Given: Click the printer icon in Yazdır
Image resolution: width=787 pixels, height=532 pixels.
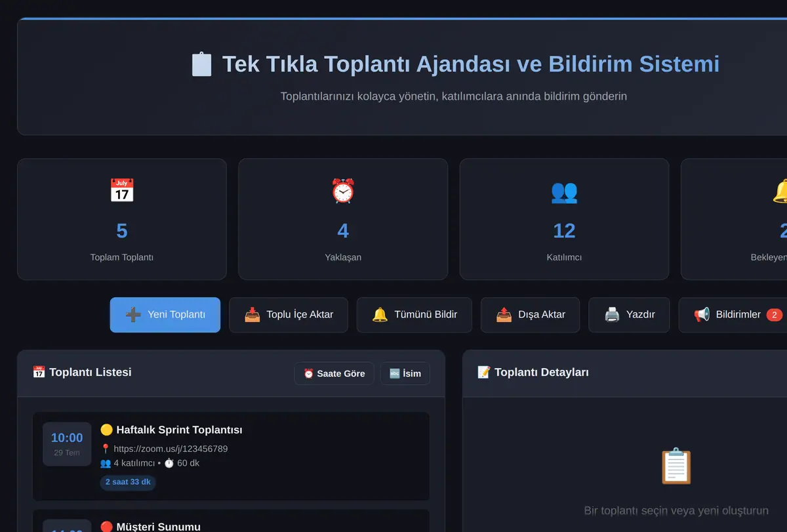Looking at the screenshot, I should (612, 315).
